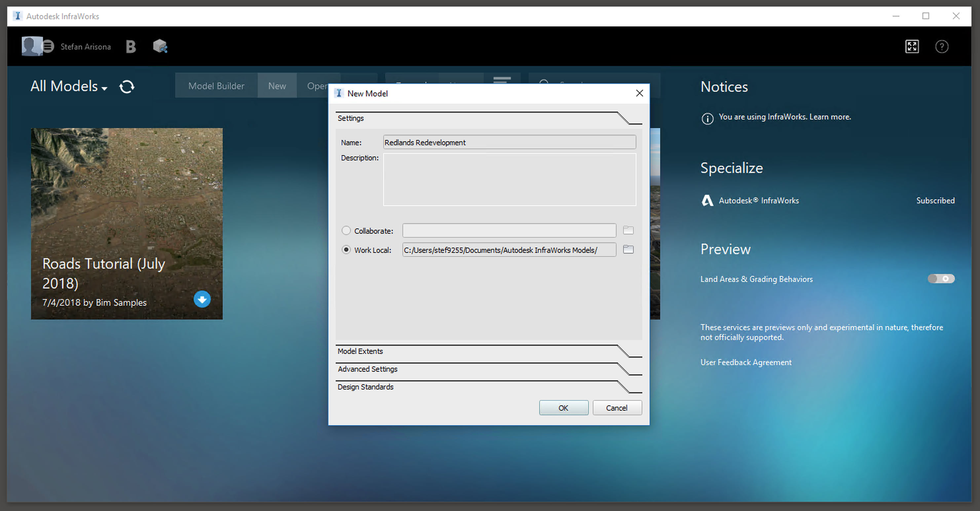Click the Model Builder tab

(x=216, y=86)
